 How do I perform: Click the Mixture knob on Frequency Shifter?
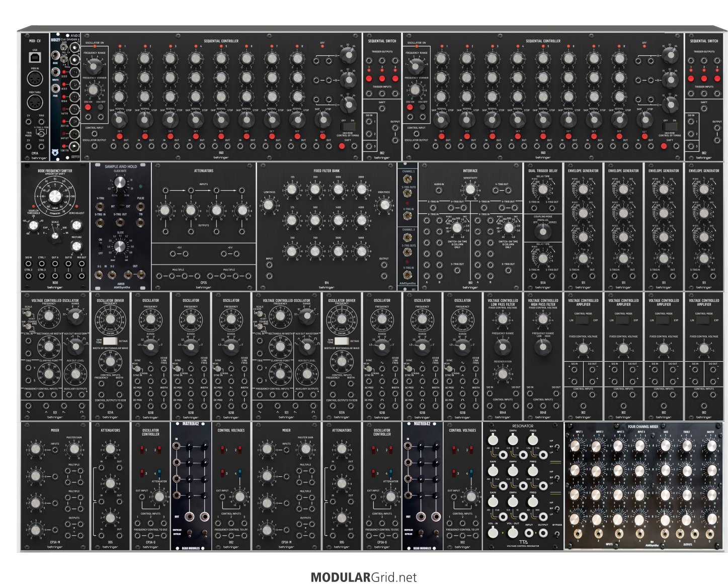tap(76, 245)
